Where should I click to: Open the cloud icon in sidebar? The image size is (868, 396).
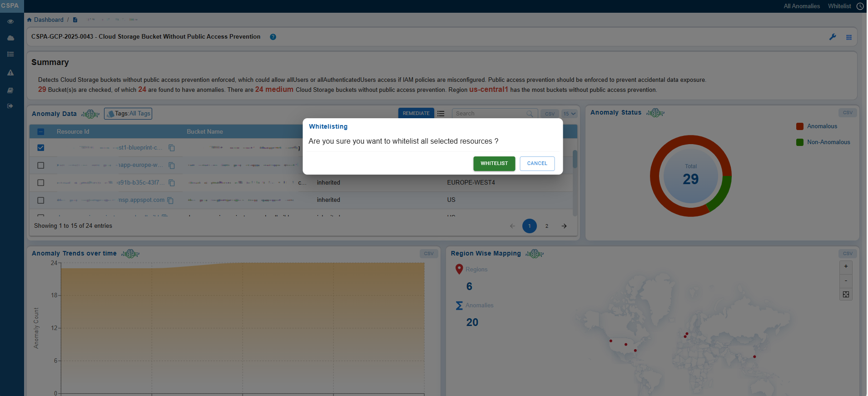click(x=10, y=38)
